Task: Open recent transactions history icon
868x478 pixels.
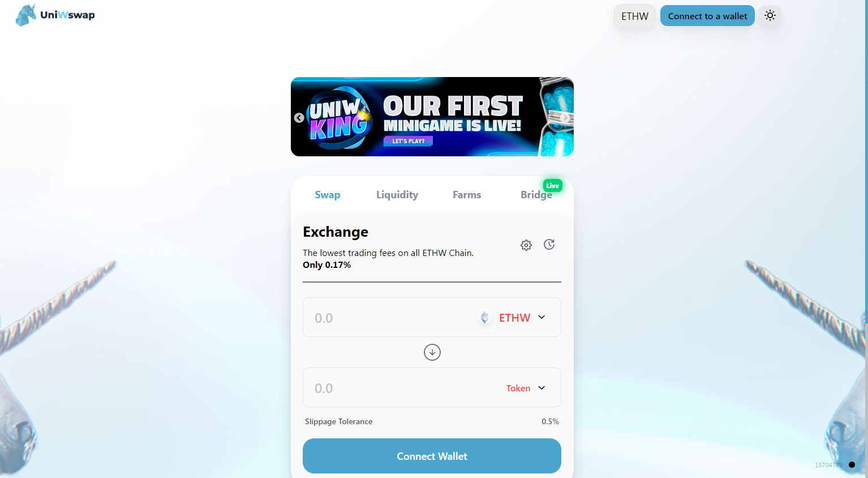Action: coord(549,244)
